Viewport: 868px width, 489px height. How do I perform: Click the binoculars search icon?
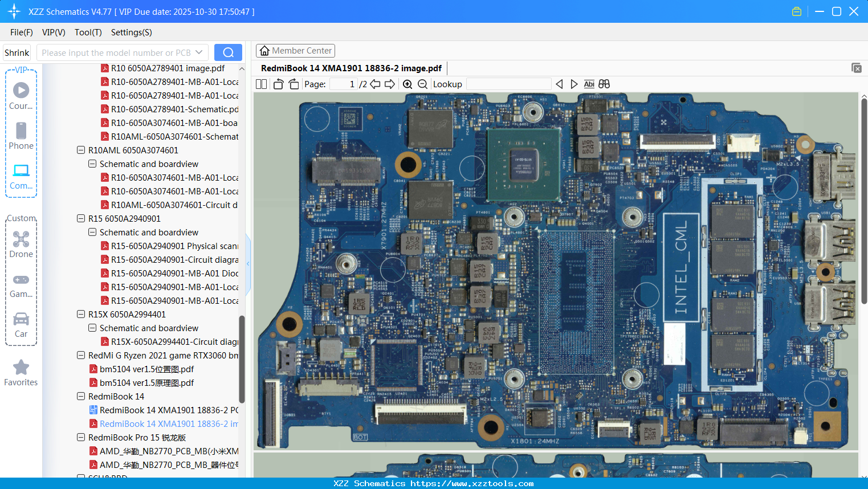(604, 84)
